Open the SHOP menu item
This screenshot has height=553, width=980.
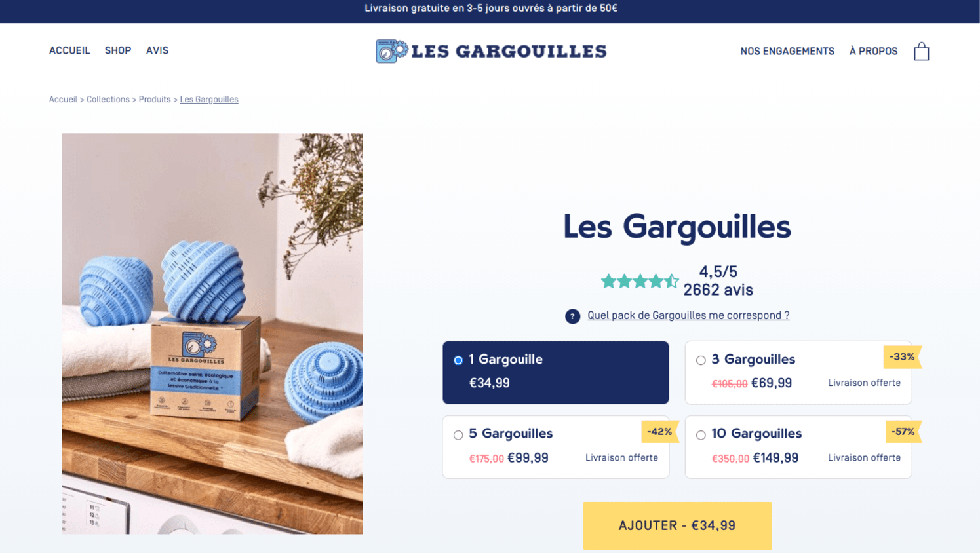tap(118, 50)
